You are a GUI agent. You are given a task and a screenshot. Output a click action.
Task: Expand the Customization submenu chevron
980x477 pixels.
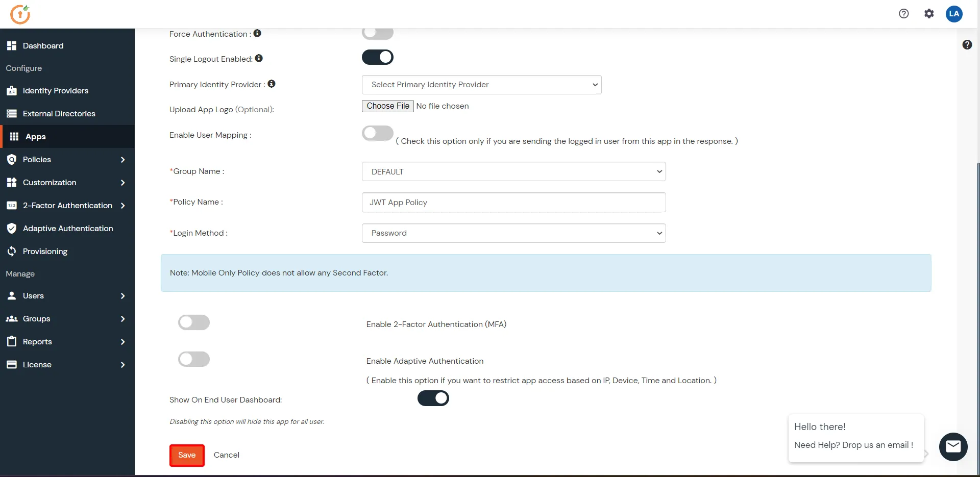coord(122,183)
